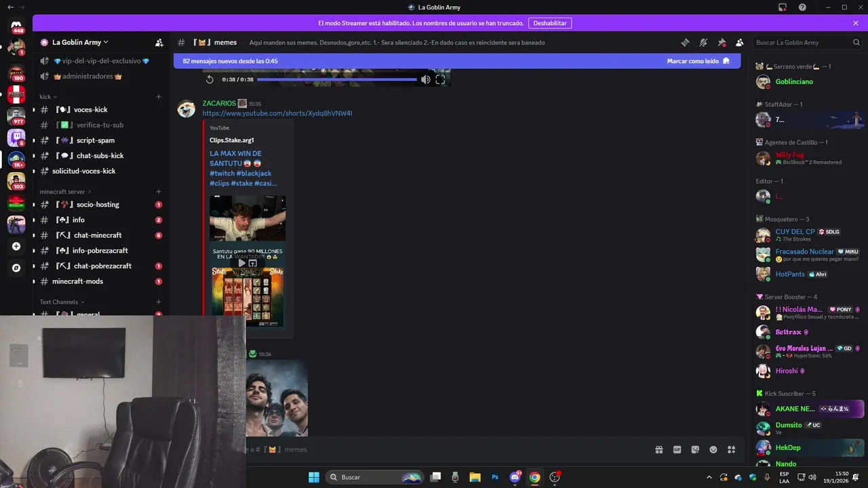Open the server icon with 103 badge

click(x=16, y=181)
